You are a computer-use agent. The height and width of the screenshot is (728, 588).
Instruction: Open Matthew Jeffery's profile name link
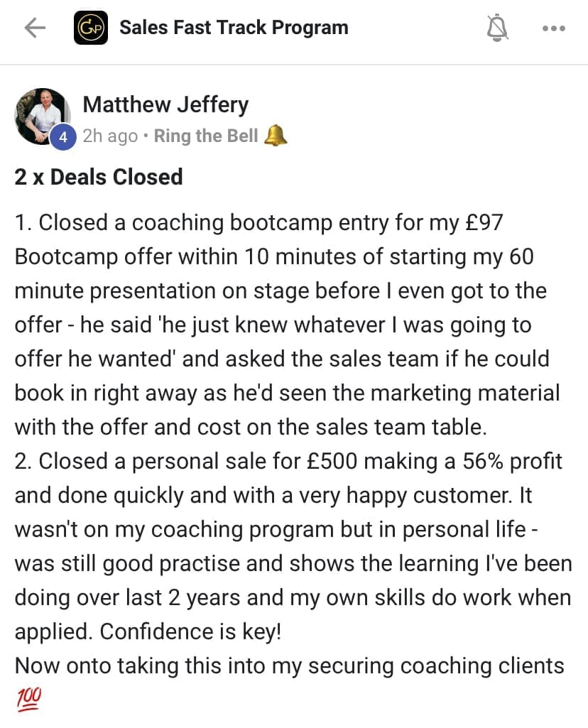[165, 105]
